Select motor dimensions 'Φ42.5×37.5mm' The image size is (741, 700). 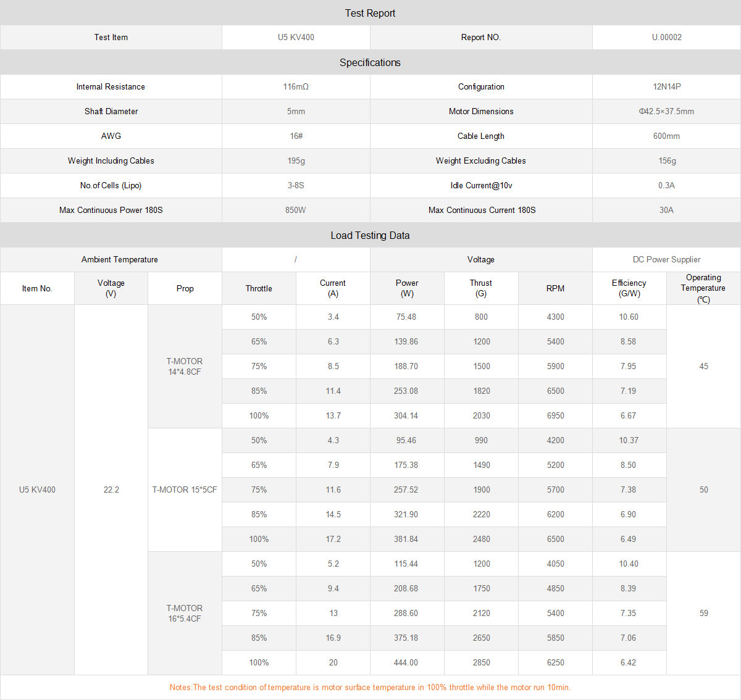tap(666, 111)
